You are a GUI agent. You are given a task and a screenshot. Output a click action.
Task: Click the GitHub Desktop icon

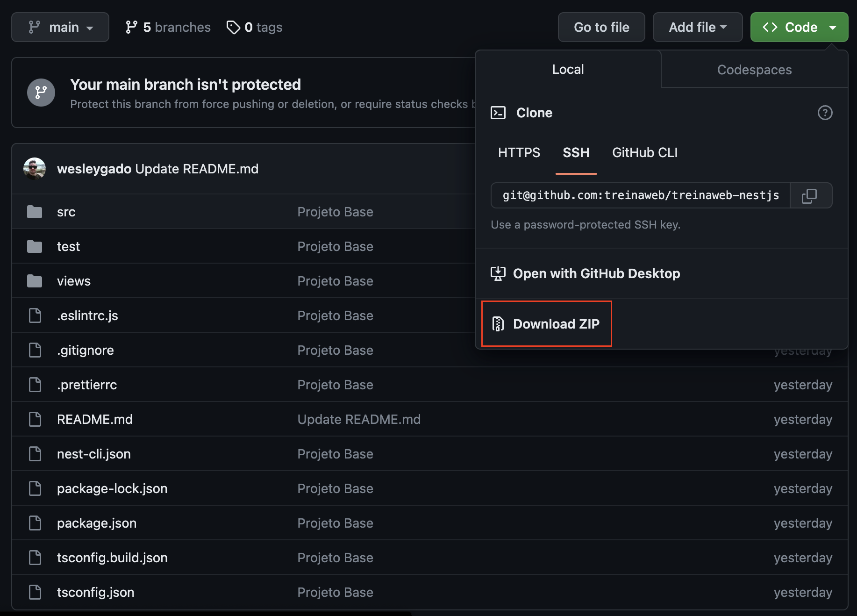tap(498, 273)
